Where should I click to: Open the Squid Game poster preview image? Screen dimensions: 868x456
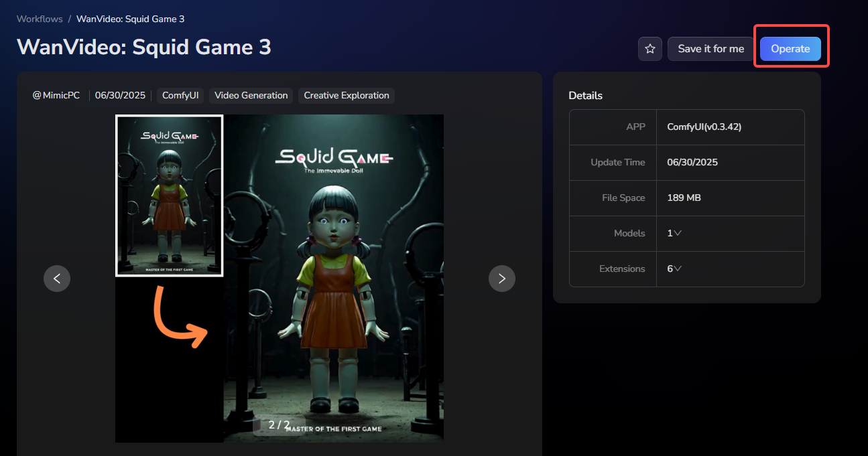point(280,279)
